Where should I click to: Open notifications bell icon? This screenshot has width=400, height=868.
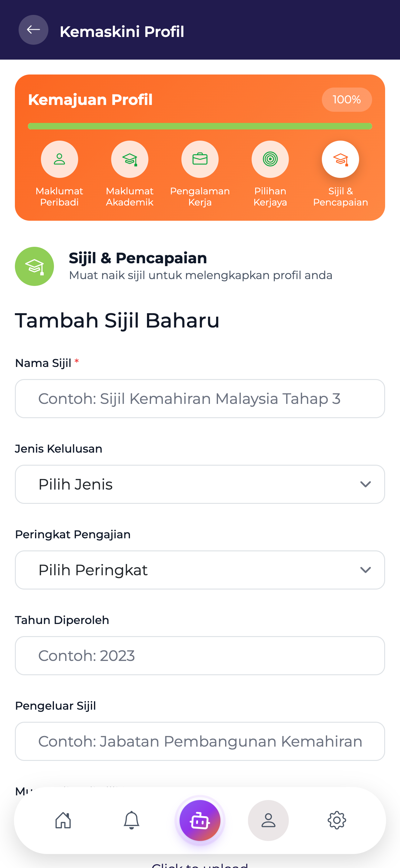click(x=132, y=820)
